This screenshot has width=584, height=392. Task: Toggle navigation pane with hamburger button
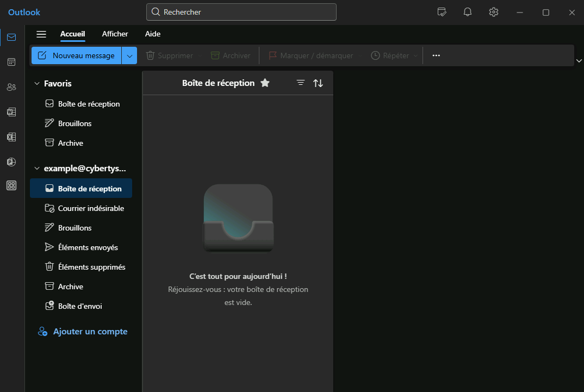(41, 34)
